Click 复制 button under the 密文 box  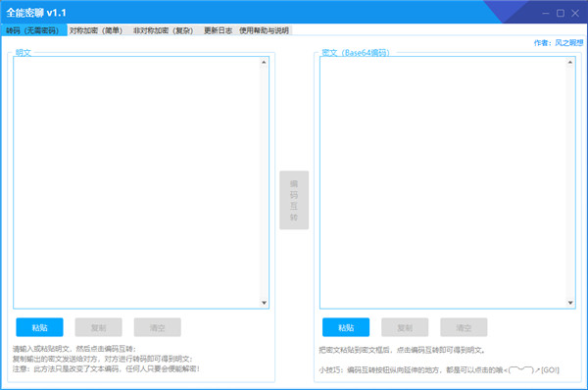coord(405,327)
